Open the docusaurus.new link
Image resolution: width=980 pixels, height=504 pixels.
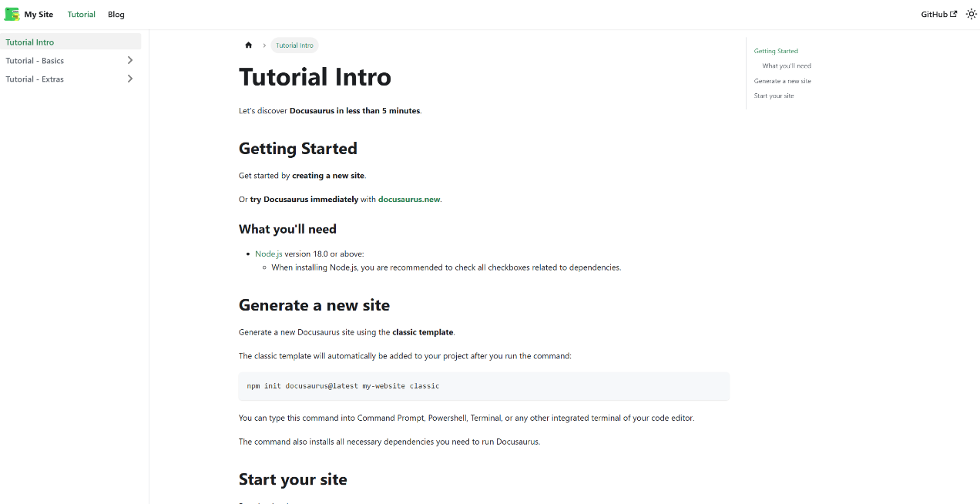409,200
